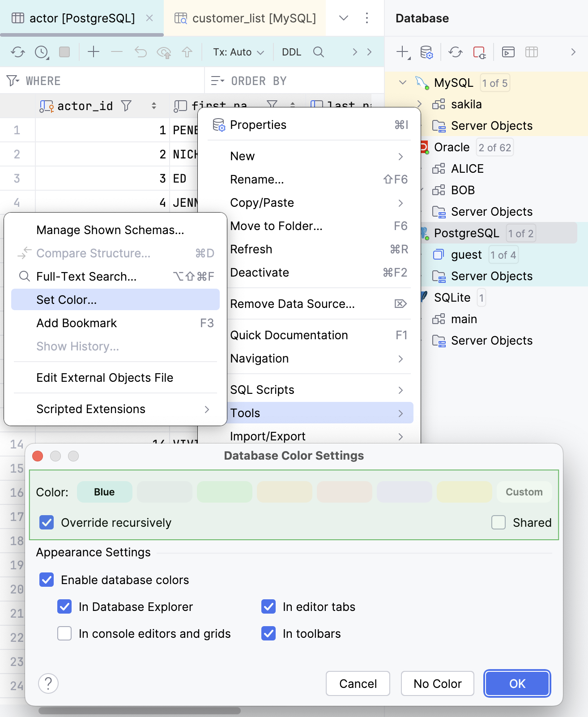Image resolution: width=588 pixels, height=717 pixels.
Task: Click the disconnect data source icon
Action: [x=479, y=52]
